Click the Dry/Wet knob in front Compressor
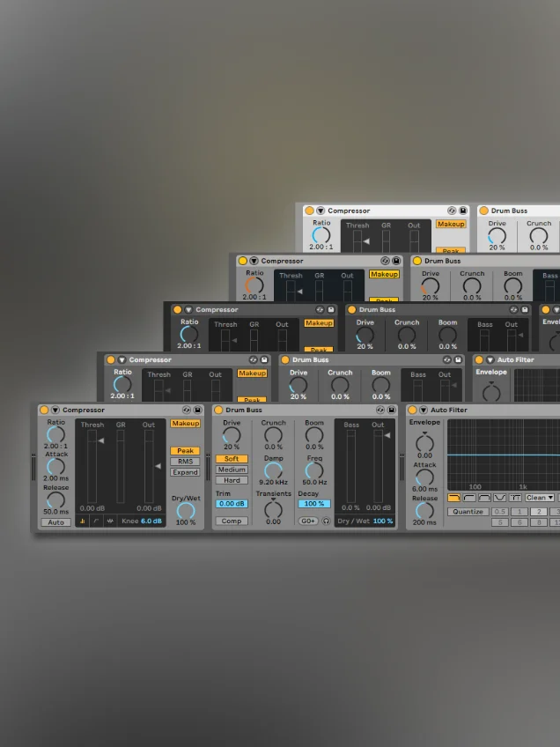This screenshot has width=560, height=747. point(186,510)
